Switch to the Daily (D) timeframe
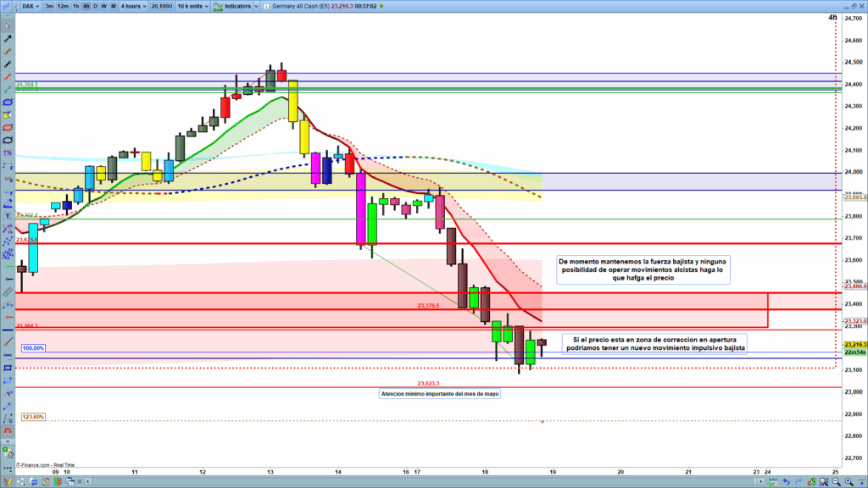 (96, 5)
